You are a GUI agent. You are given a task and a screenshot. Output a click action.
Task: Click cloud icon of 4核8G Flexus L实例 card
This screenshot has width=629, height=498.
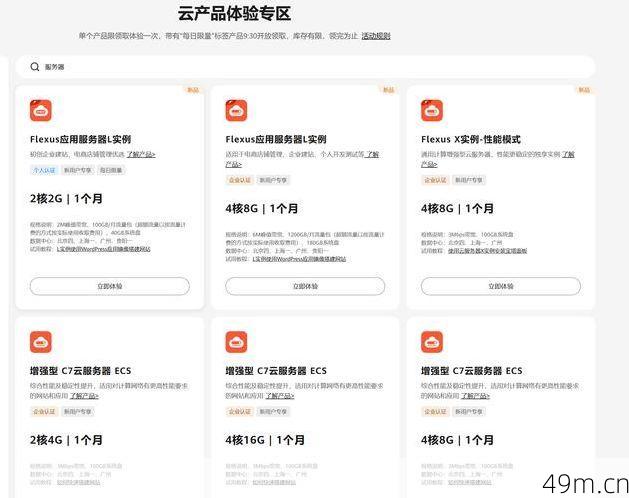(236, 110)
